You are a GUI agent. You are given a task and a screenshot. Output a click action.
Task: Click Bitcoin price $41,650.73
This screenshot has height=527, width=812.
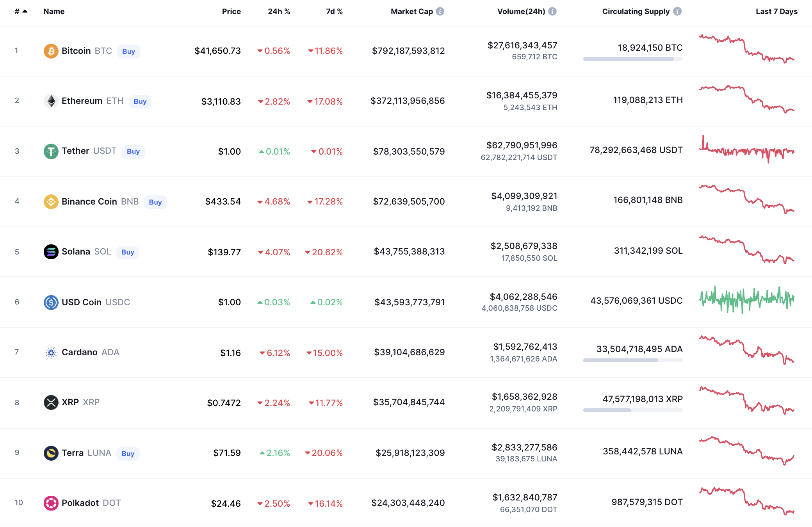[x=217, y=51]
